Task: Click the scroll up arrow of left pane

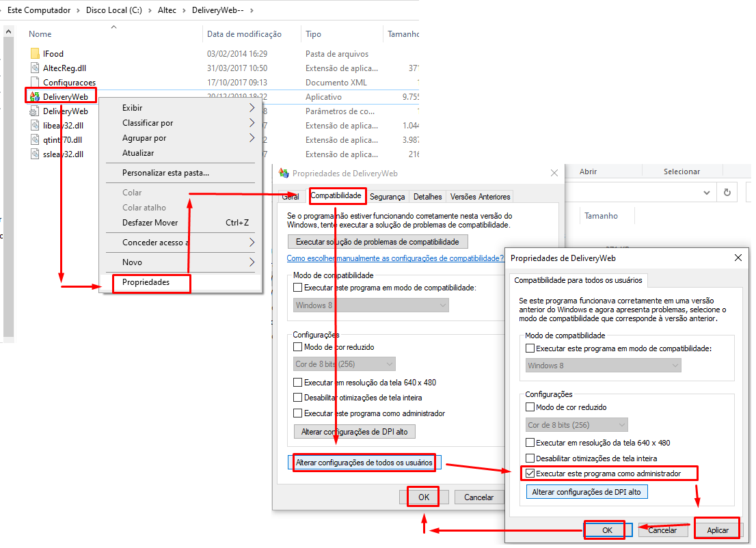Action: pos(8,32)
